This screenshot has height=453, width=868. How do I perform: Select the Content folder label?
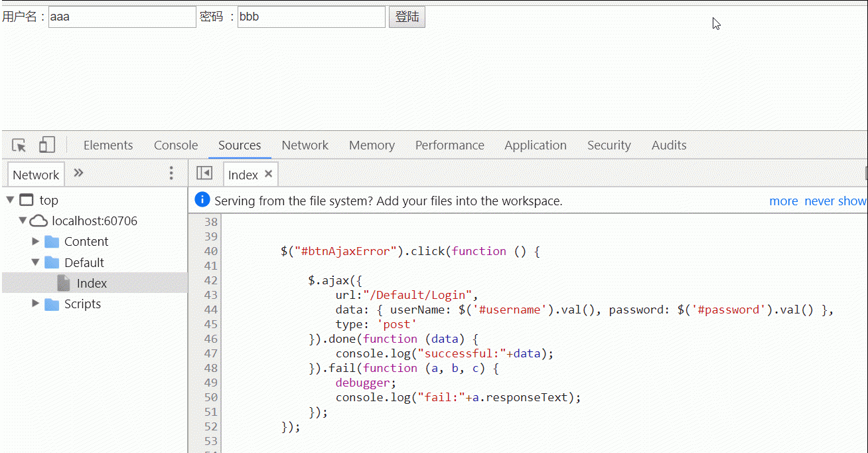click(86, 242)
